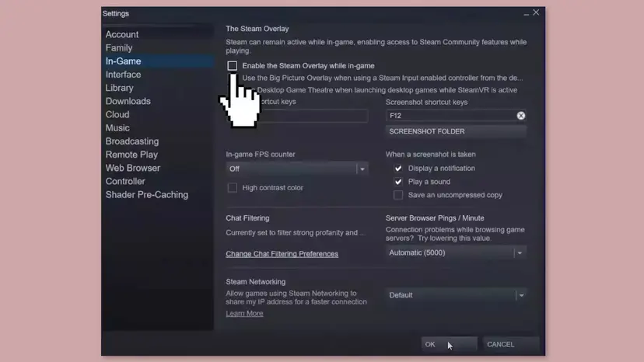Open Controller settings category
The width and height of the screenshot is (644, 362).
(x=125, y=182)
